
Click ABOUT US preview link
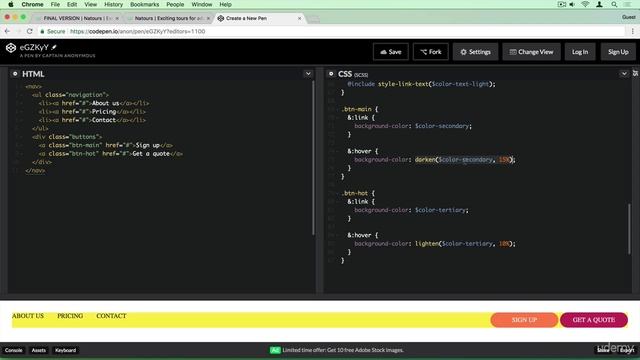(28, 316)
